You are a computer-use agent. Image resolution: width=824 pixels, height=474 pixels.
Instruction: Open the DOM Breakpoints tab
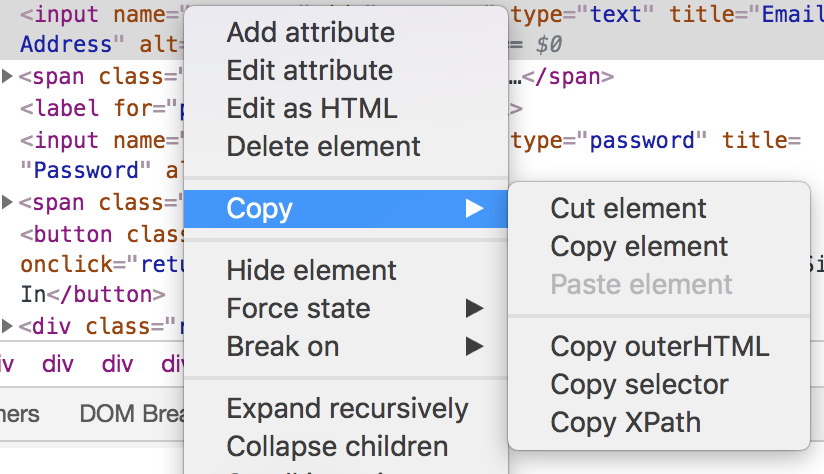[131, 414]
